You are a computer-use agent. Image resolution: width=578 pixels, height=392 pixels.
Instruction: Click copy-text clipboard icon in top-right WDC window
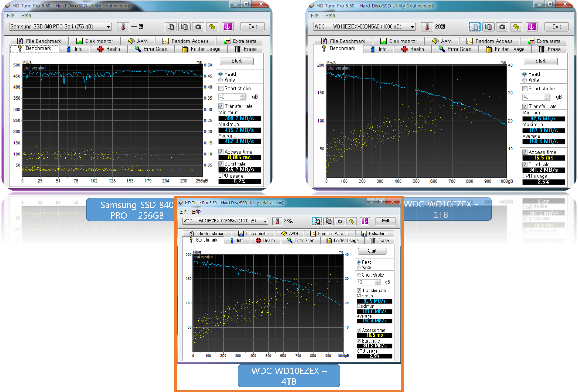[474, 27]
